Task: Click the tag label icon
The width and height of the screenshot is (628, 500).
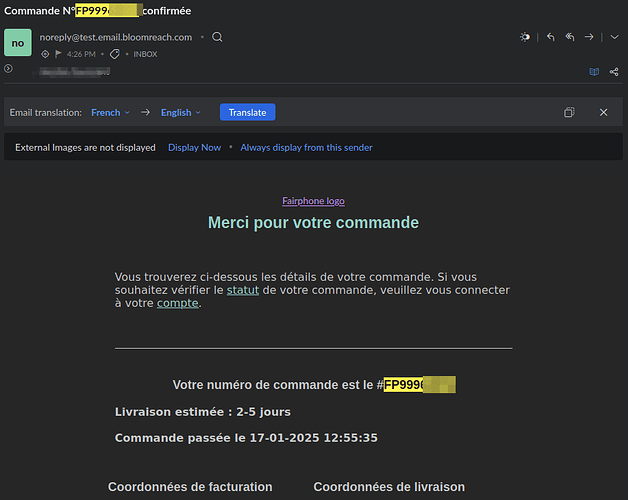Action: 115,54
